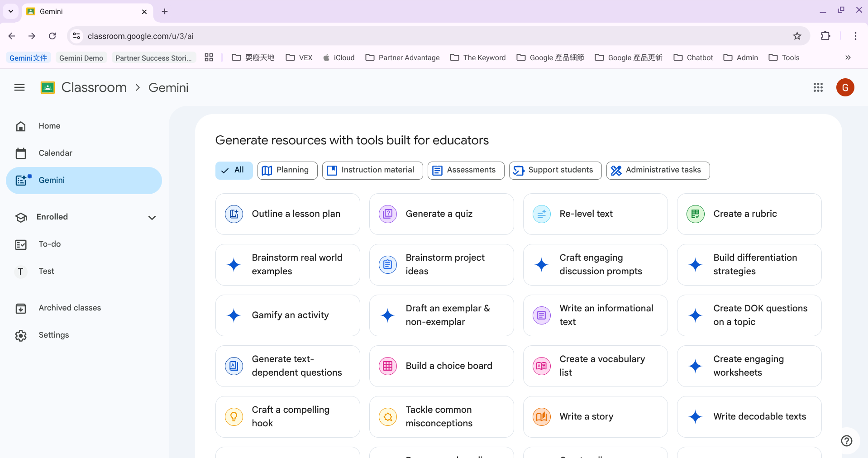Open the Chrome three-dot menu
The image size is (868, 458).
[x=855, y=36]
